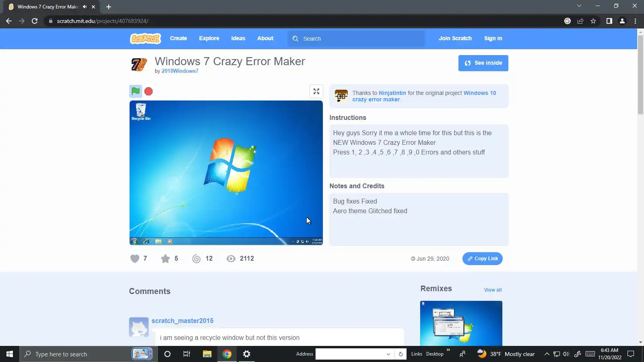Favorite this project with the star icon

[165, 259]
